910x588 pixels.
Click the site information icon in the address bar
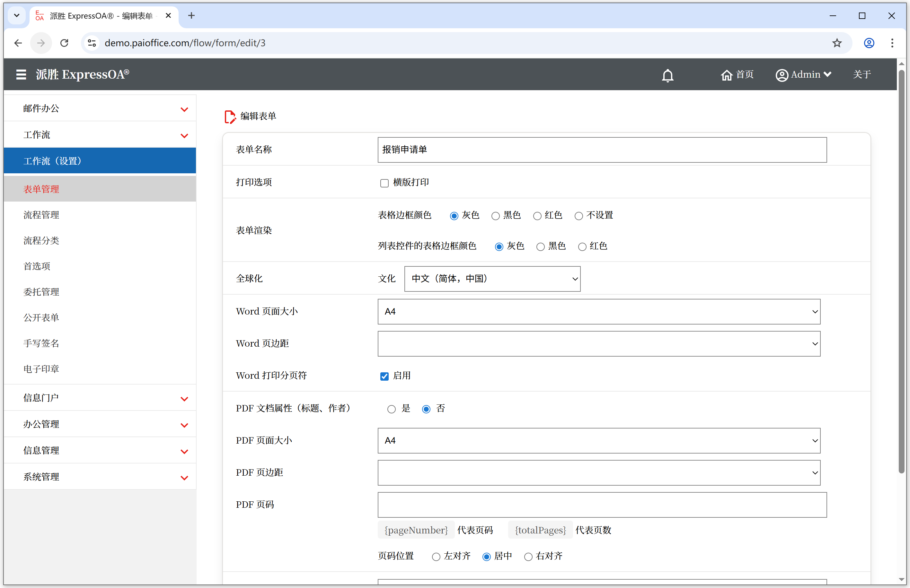pyautogui.click(x=92, y=43)
